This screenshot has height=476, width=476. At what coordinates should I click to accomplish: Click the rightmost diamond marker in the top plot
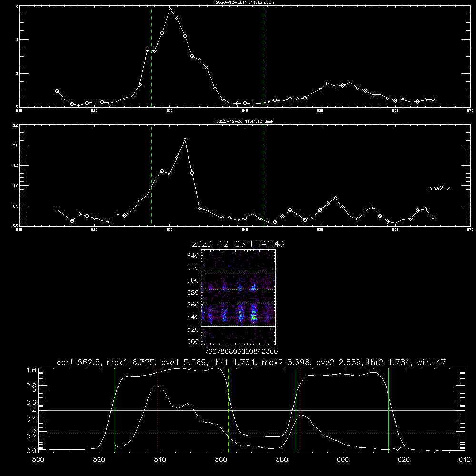(433, 99)
